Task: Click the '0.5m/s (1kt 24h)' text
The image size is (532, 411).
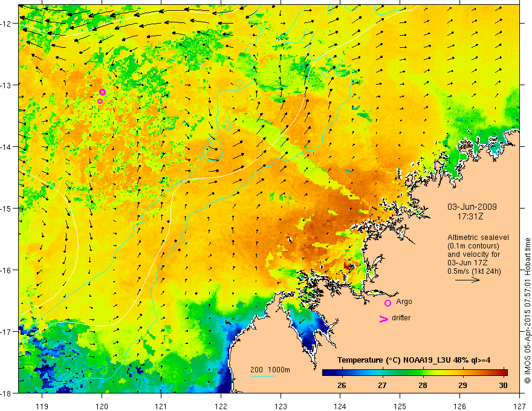Action: tap(474, 271)
